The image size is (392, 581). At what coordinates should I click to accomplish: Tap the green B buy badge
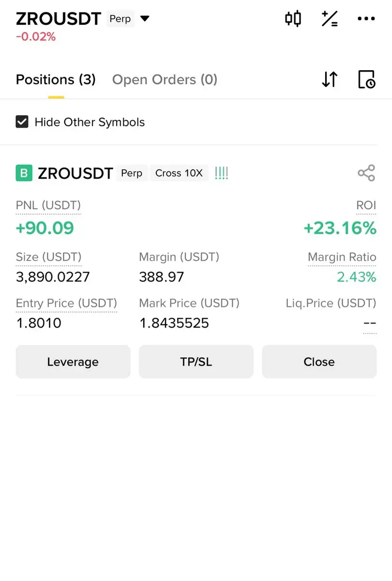(x=24, y=173)
